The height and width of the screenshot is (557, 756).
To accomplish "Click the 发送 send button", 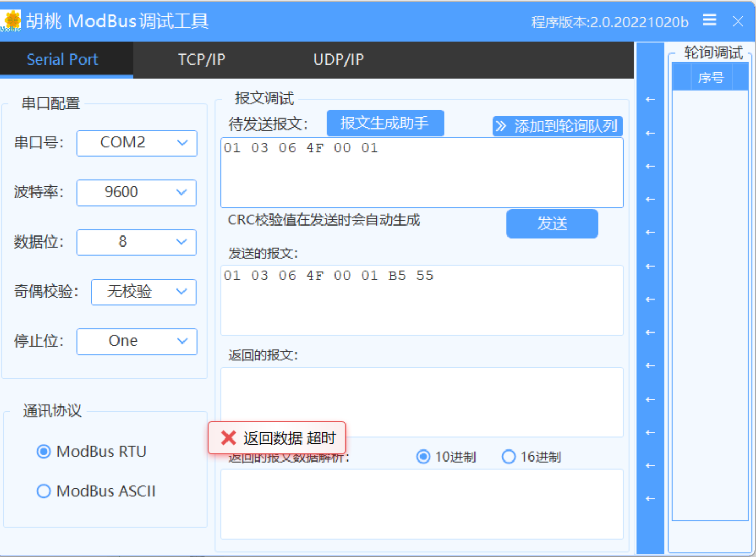I will coord(552,224).
